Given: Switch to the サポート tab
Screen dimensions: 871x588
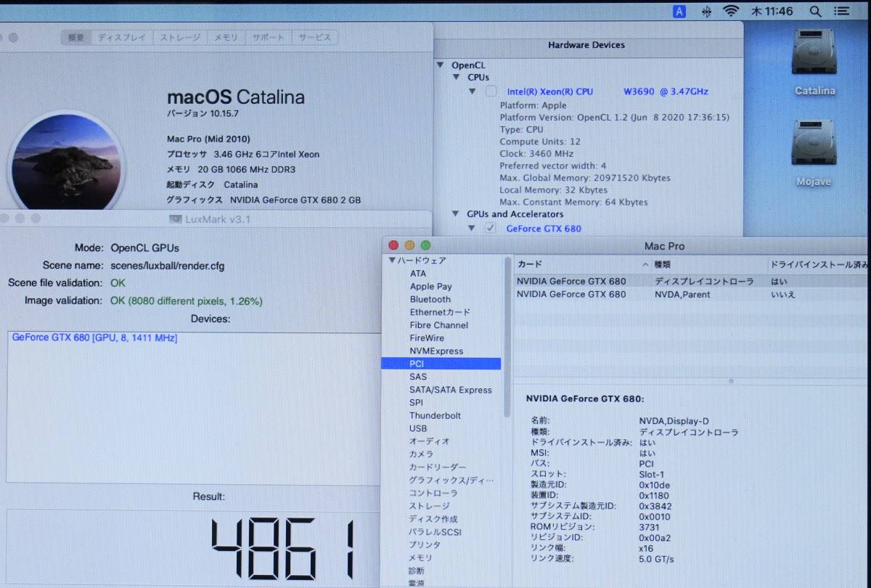Looking at the screenshot, I should click(269, 37).
